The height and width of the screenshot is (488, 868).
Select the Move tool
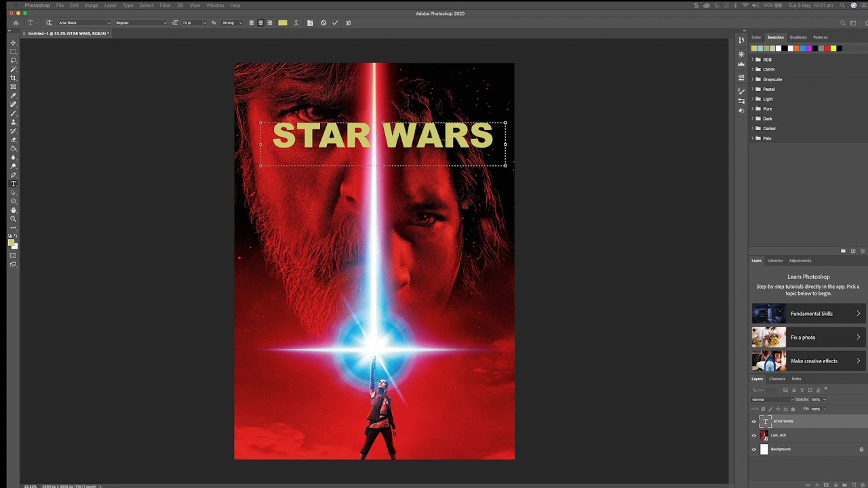point(13,43)
